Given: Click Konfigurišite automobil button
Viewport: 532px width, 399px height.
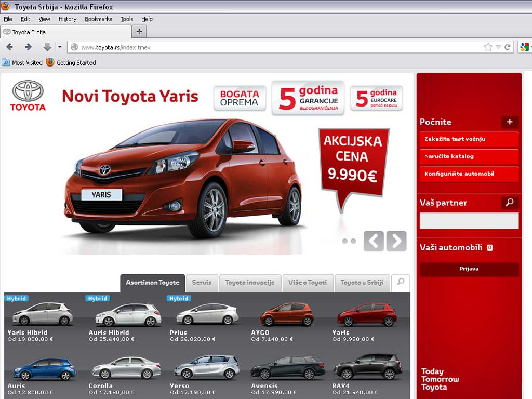Looking at the screenshot, I should coord(469,174).
